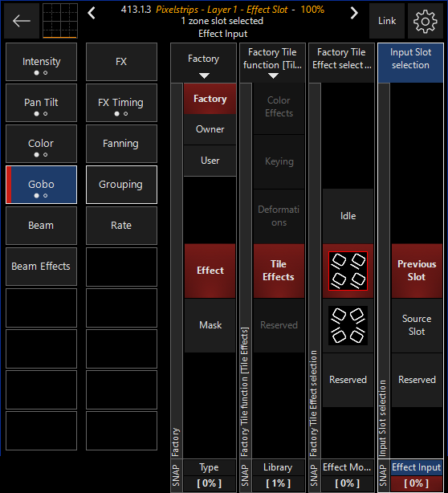This screenshot has width=448, height=493.
Task: Select the second tile effect thumbnail
Action: (x=348, y=325)
